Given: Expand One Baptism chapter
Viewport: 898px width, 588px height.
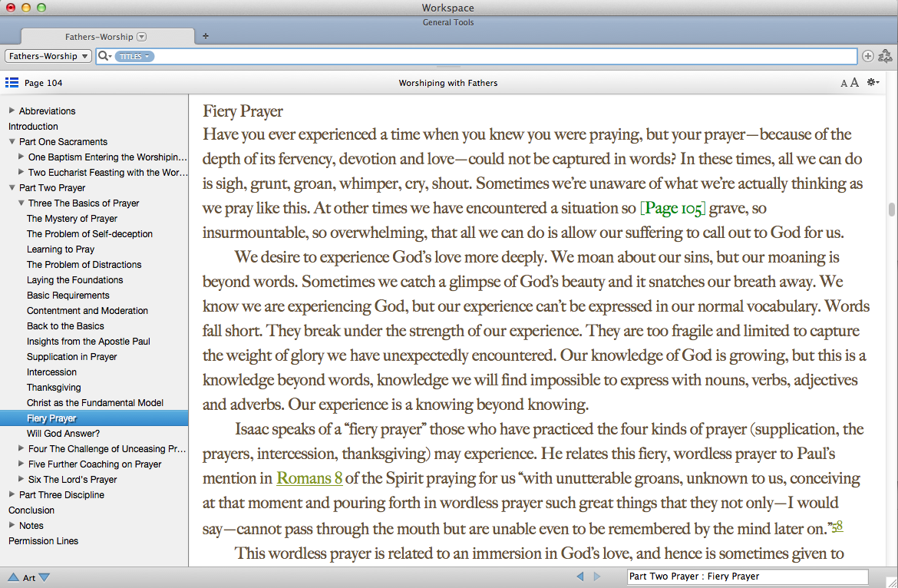Looking at the screenshot, I should click(21, 157).
